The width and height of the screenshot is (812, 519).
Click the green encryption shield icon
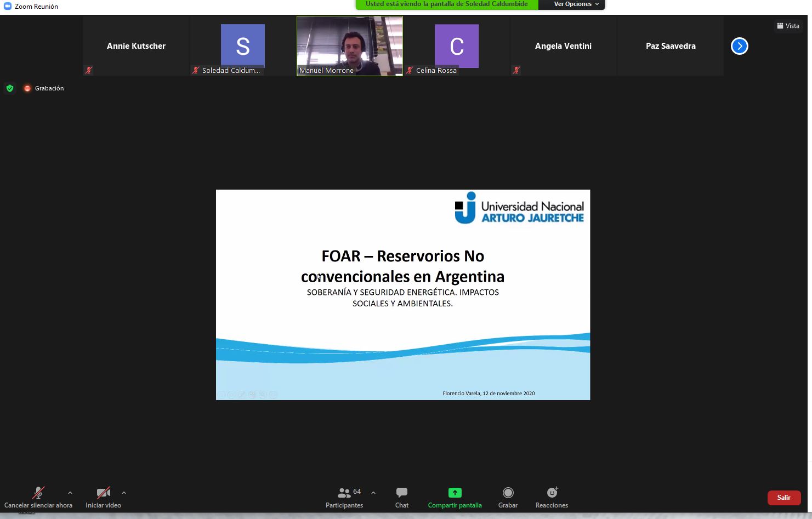click(10, 88)
